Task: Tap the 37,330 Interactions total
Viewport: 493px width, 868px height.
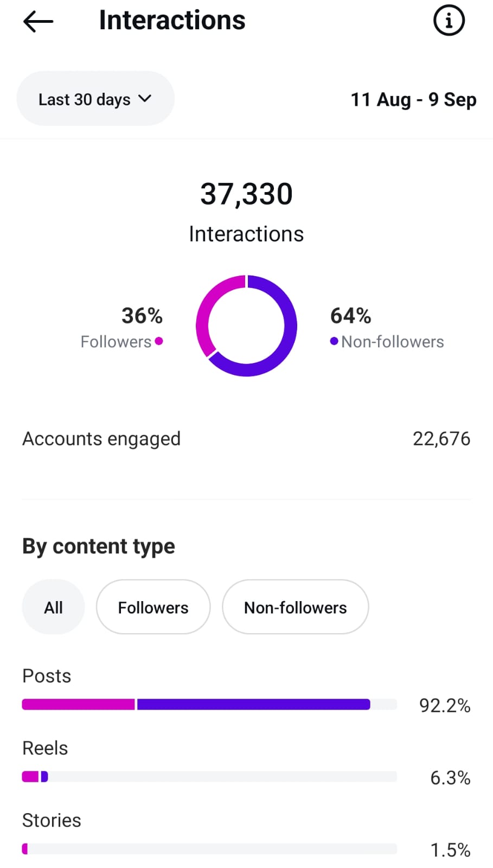Action: point(246,194)
